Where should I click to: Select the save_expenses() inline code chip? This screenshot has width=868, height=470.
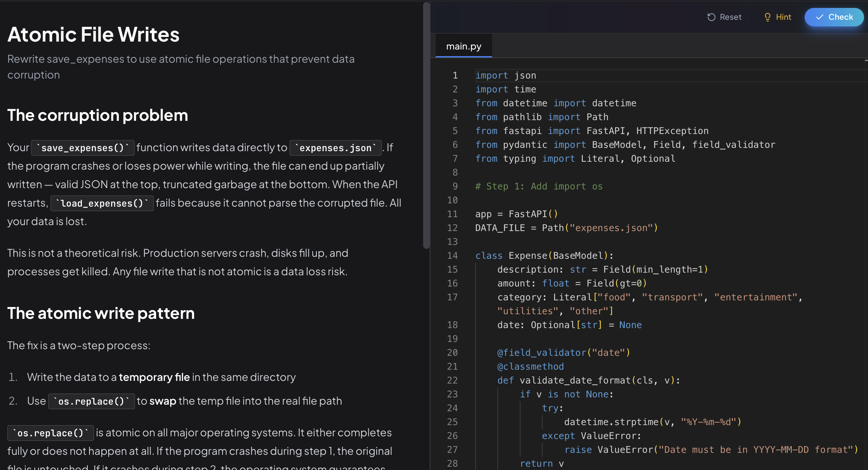pyautogui.click(x=83, y=148)
